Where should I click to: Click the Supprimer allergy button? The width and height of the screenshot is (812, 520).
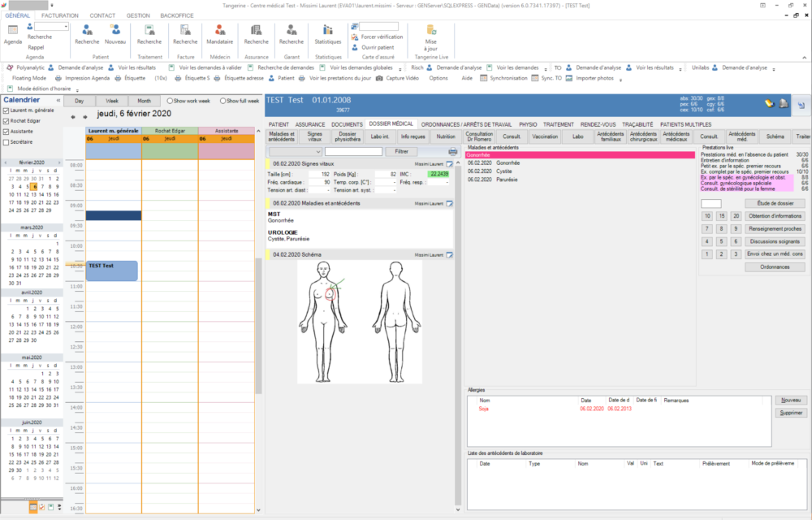coord(791,413)
